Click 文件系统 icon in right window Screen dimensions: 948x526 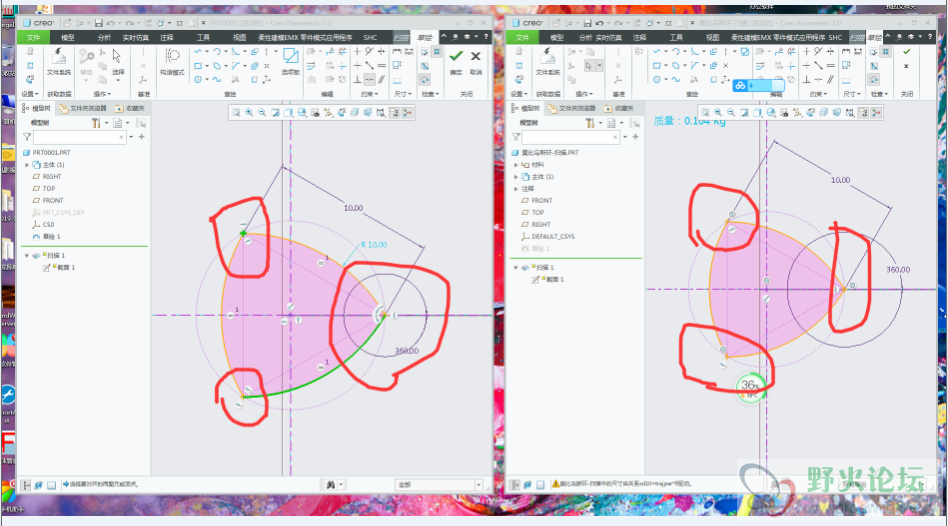click(548, 61)
